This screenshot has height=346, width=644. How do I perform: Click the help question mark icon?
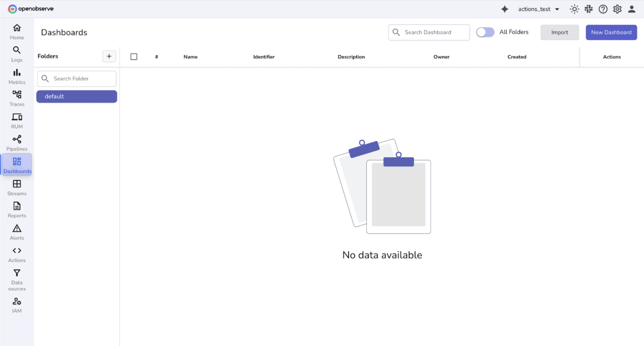tap(603, 9)
